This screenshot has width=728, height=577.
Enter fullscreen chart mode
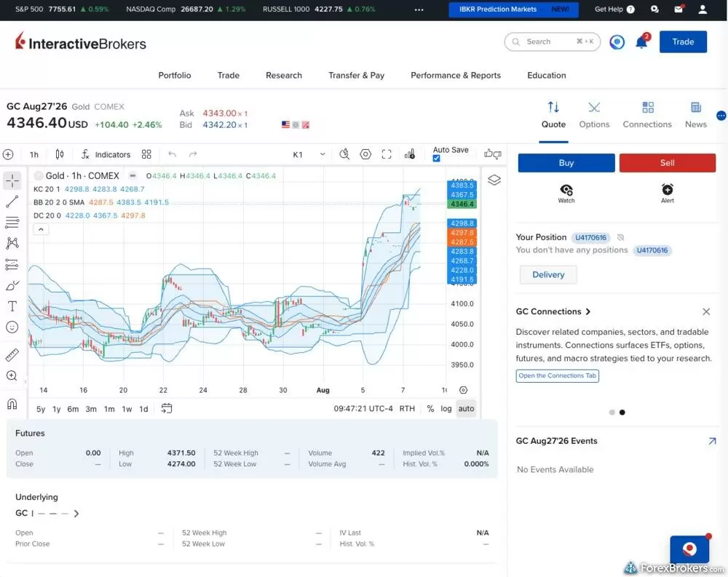point(387,154)
